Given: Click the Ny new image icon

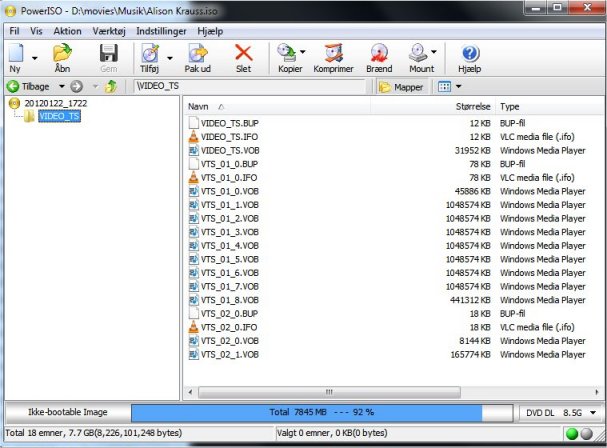Looking at the screenshot, I should pyautogui.click(x=16, y=53).
